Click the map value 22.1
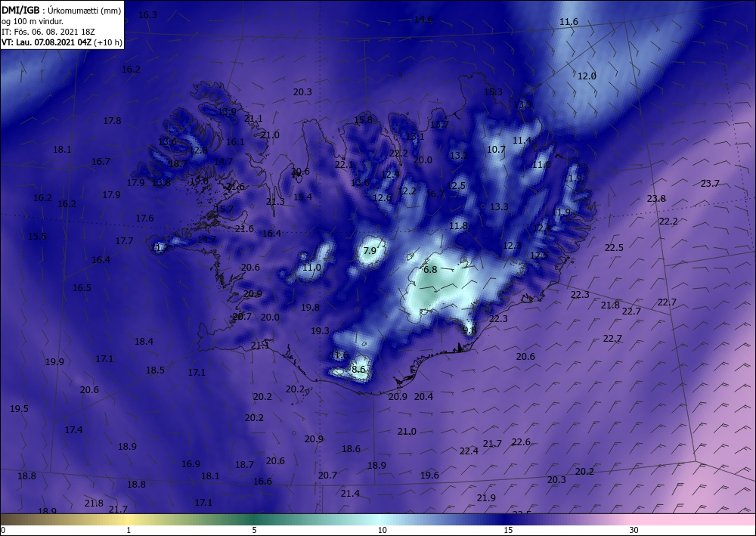This screenshot has width=756, height=536. (344, 164)
